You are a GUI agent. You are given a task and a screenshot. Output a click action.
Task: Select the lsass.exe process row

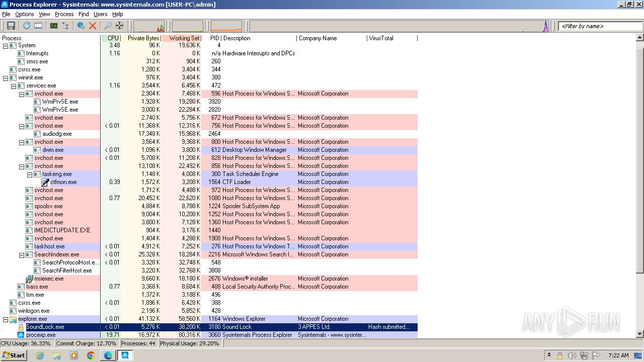209,287
